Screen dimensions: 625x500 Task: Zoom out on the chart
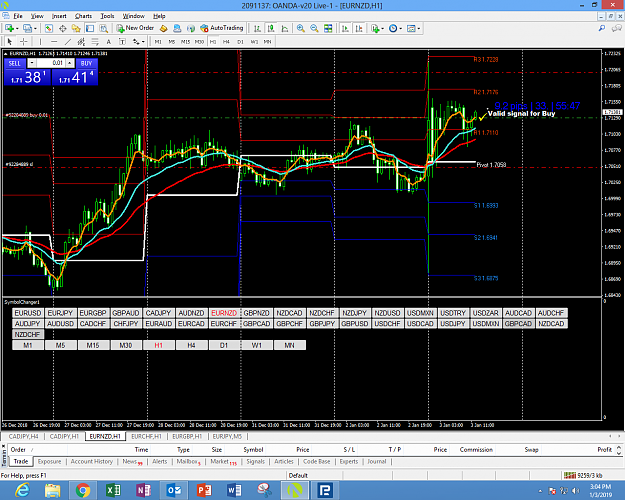[x=314, y=28]
